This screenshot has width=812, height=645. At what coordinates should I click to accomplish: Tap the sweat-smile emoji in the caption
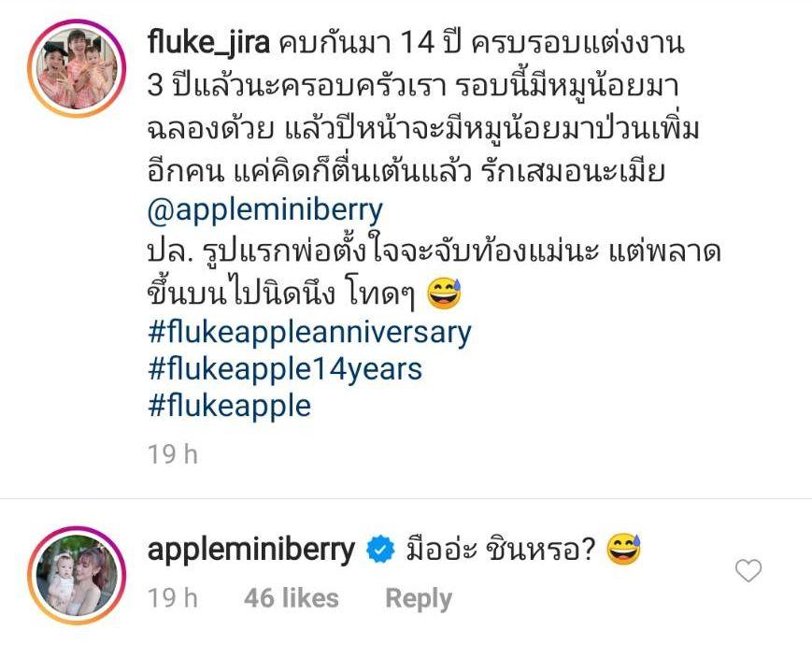coord(444,294)
